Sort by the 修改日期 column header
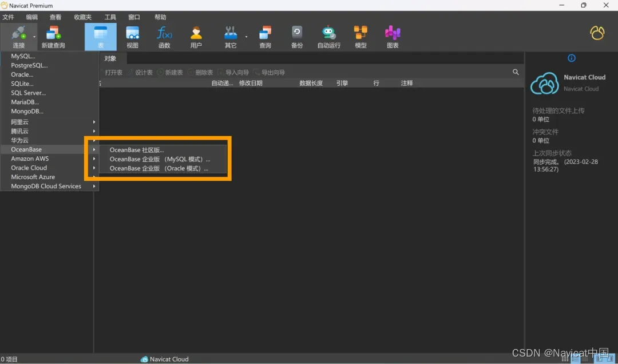Screen dimensions: 618x364 [x=251, y=83]
